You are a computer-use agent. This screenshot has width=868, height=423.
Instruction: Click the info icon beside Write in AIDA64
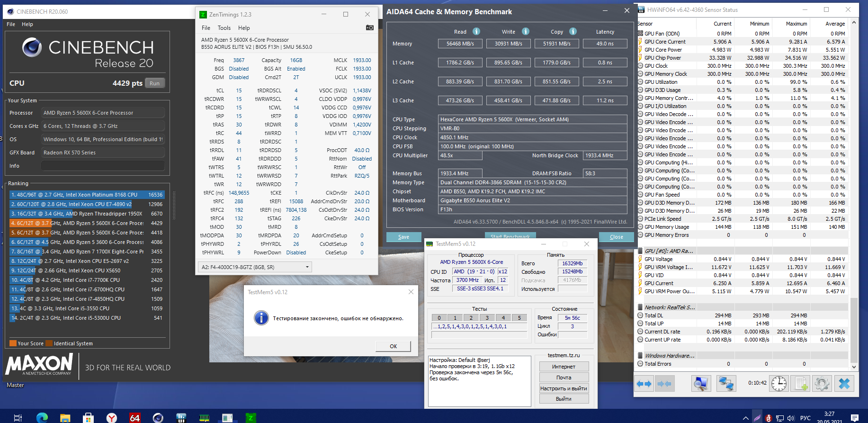coord(526,31)
